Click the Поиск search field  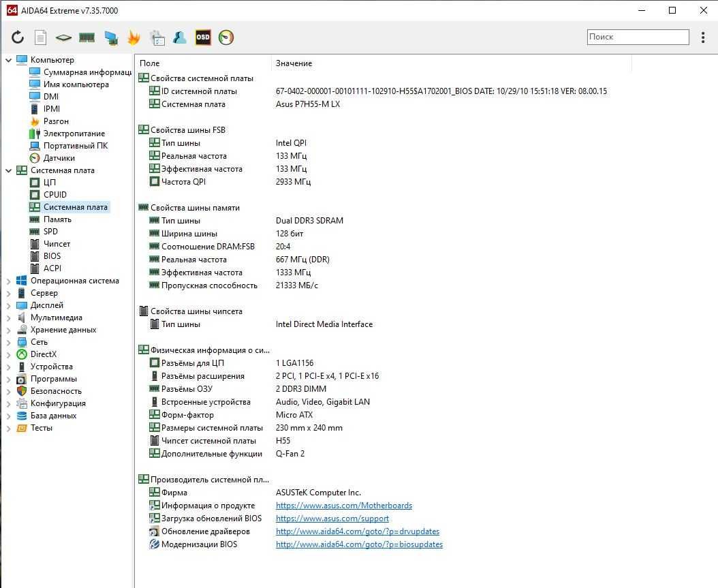pos(638,37)
